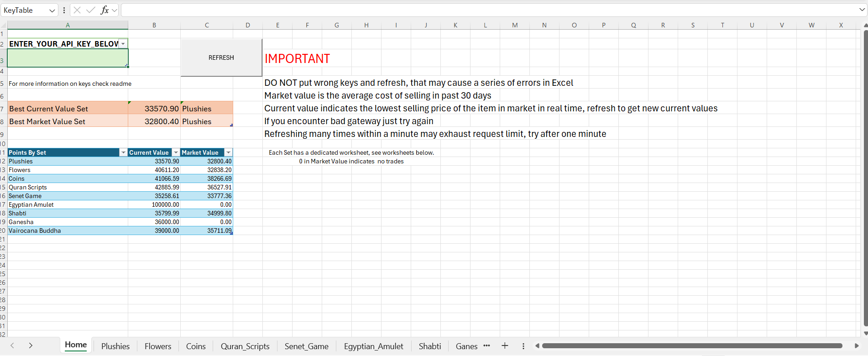Screen dimensions: 868x356
Task: Select the green API key input cell
Action: tap(68, 58)
